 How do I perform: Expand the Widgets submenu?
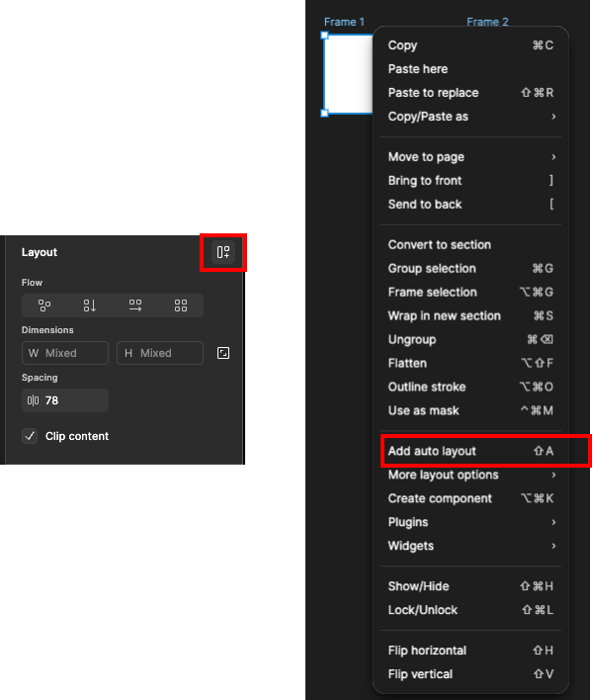[471, 546]
